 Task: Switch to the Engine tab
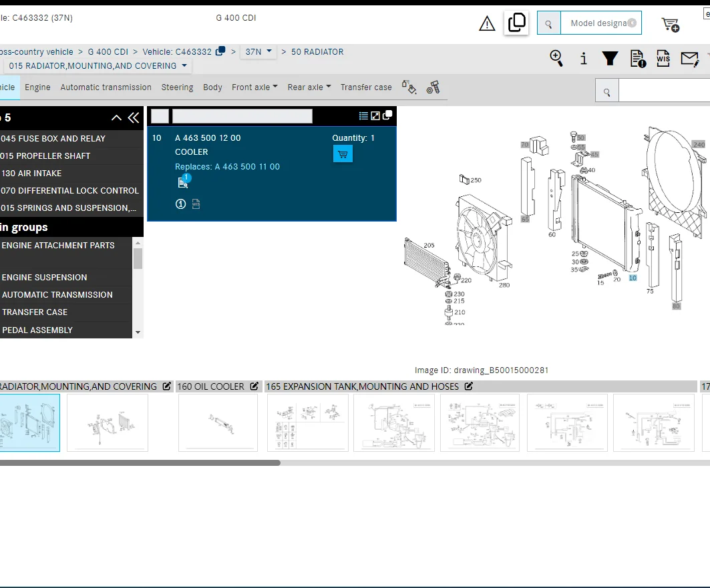(x=37, y=87)
